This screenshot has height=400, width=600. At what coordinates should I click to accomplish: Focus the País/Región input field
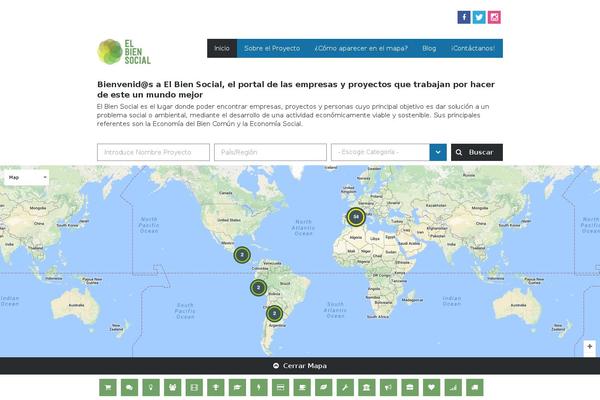click(x=270, y=152)
